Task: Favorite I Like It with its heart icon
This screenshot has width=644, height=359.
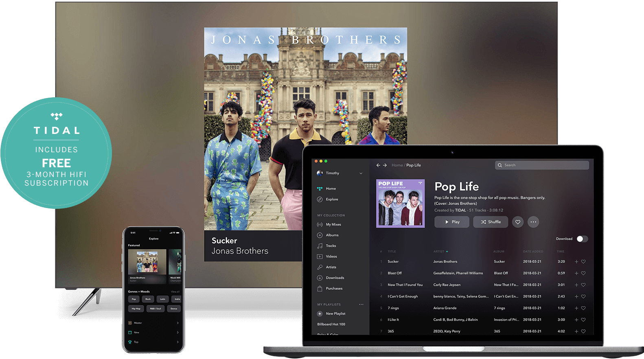Action: pyautogui.click(x=583, y=320)
